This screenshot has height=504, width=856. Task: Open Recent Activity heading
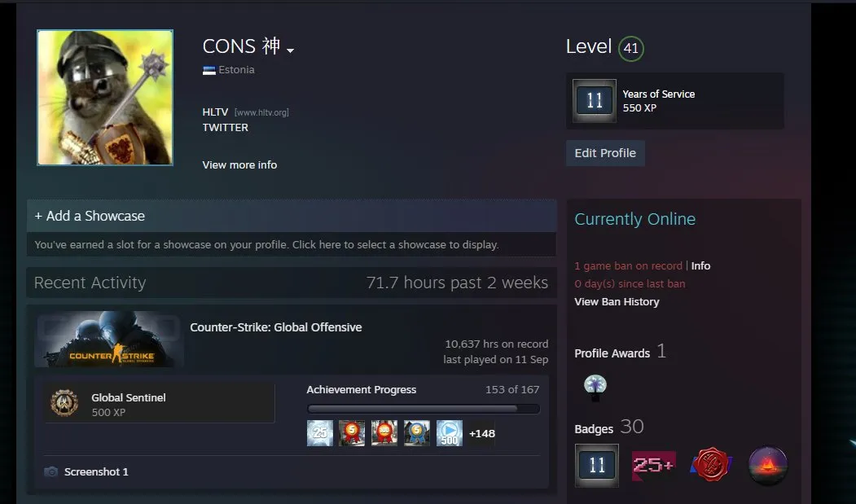[90, 283]
